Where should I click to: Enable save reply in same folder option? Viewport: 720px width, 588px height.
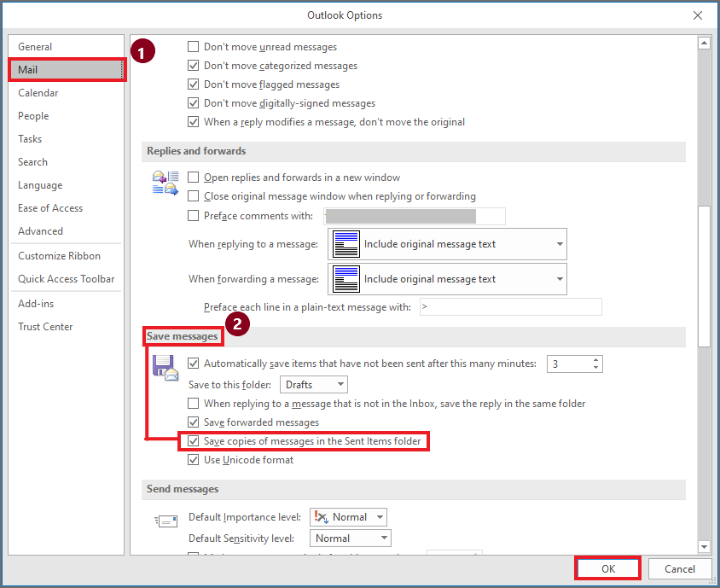coord(194,404)
